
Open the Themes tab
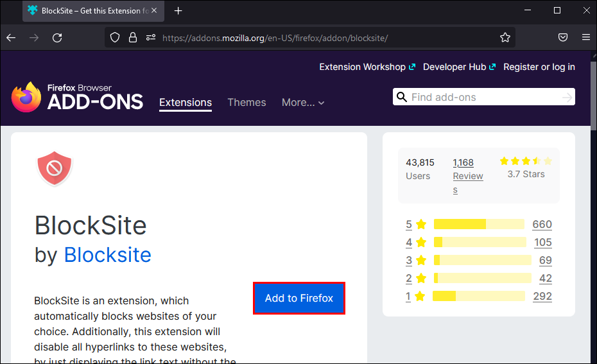click(247, 103)
